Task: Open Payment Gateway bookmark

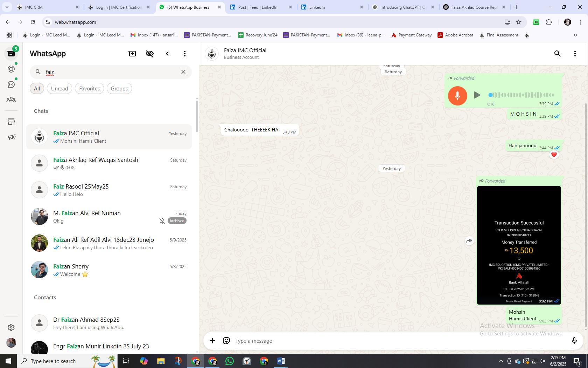Action: coord(411,35)
